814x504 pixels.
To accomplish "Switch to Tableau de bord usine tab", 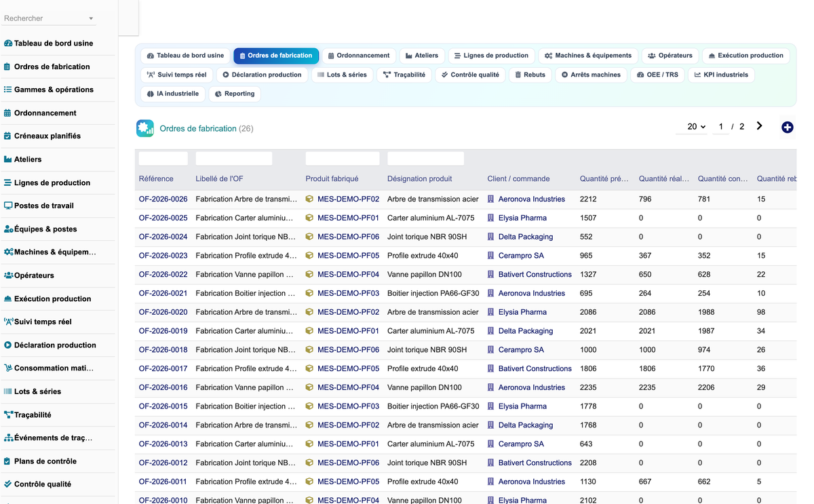I will (185, 56).
